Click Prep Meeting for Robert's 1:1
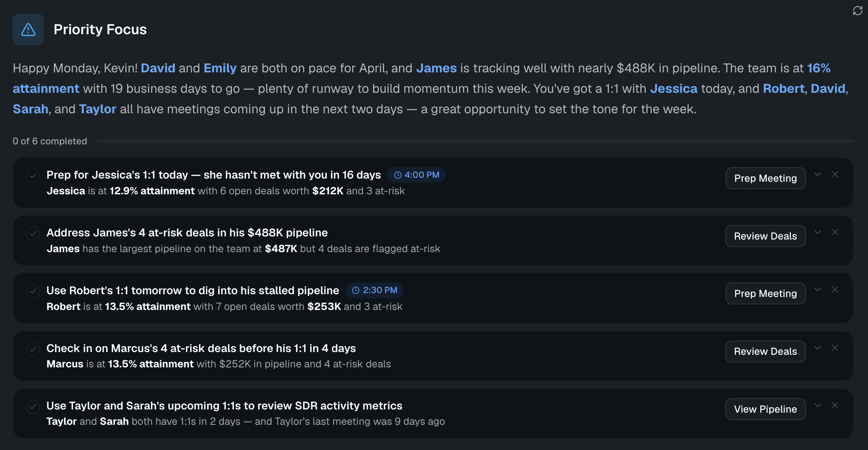 pyautogui.click(x=765, y=293)
